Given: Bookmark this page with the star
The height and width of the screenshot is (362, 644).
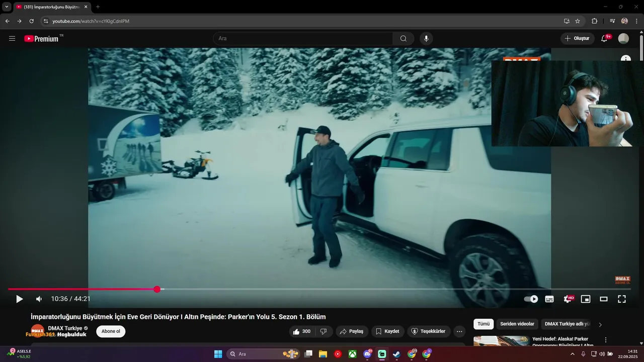Looking at the screenshot, I should tap(578, 21).
